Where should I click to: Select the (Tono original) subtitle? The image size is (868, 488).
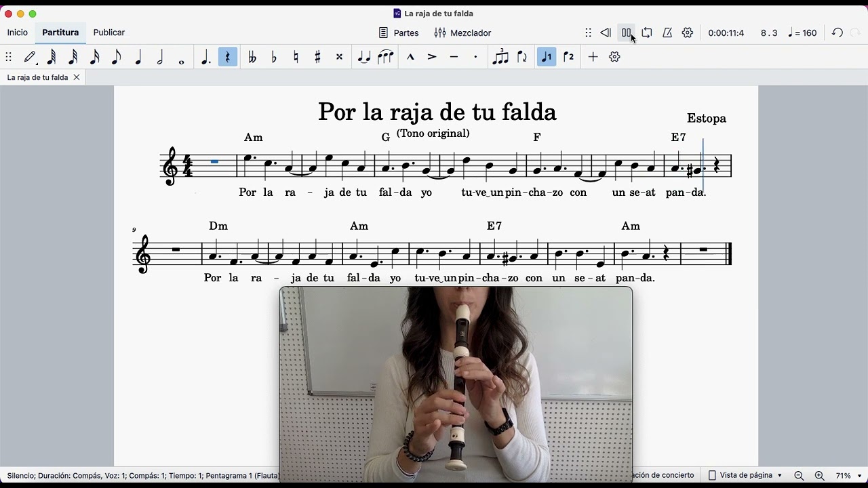(x=433, y=134)
